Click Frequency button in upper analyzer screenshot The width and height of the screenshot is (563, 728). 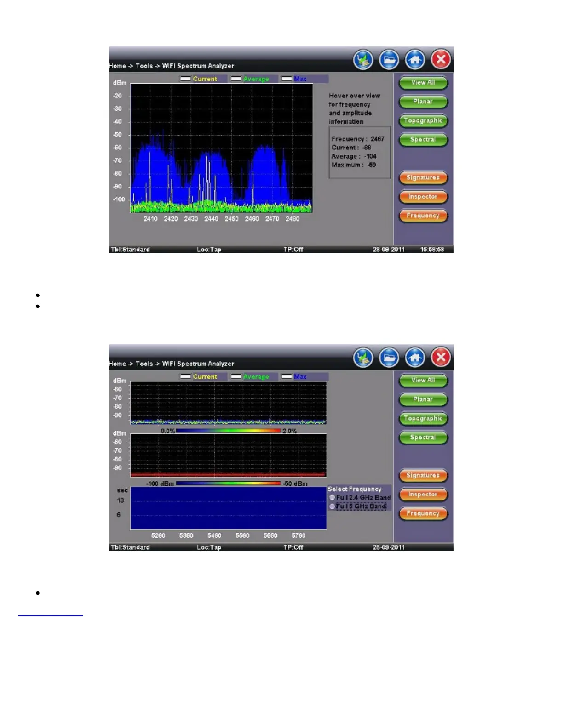coord(423,216)
